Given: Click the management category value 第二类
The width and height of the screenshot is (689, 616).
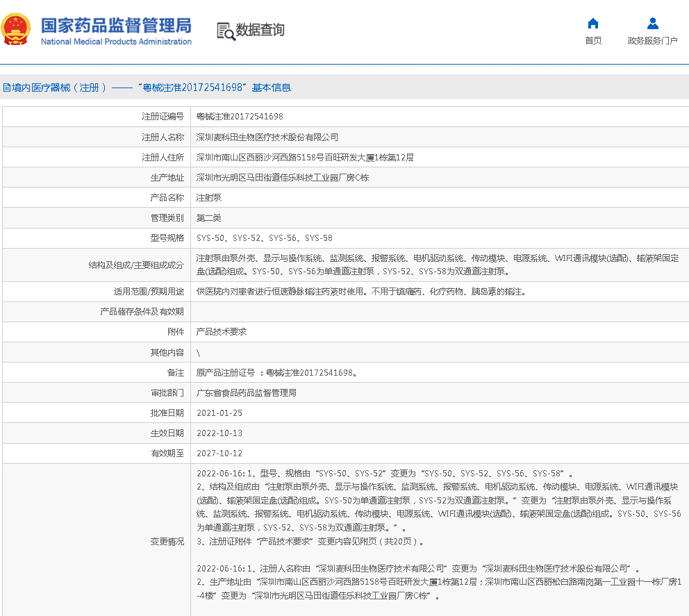Looking at the screenshot, I should click(x=209, y=218).
